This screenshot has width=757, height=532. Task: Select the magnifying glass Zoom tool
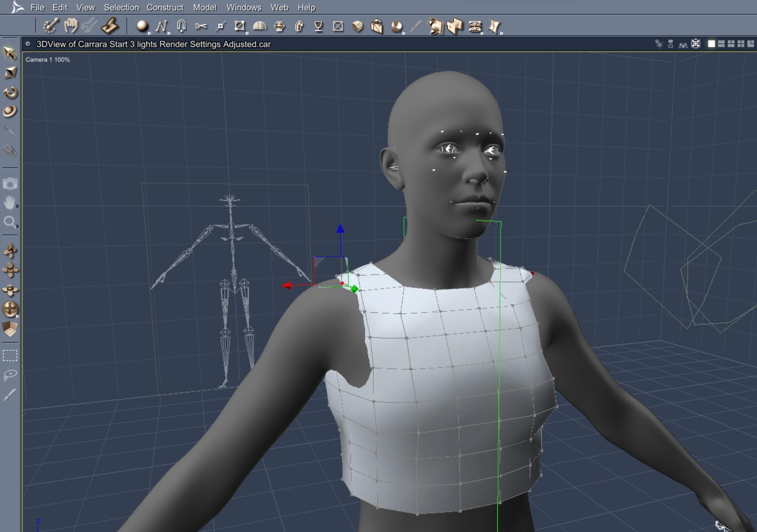pyautogui.click(x=9, y=222)
